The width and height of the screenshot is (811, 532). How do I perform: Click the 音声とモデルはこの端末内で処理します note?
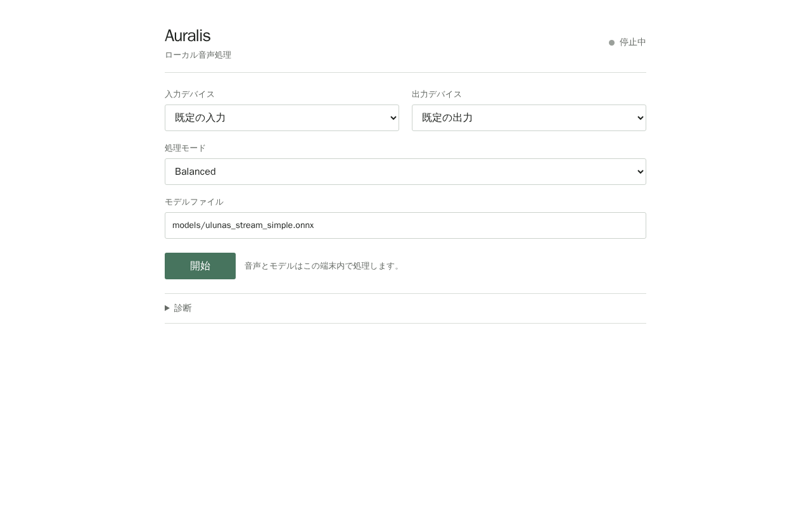click(x=323, y=266)
